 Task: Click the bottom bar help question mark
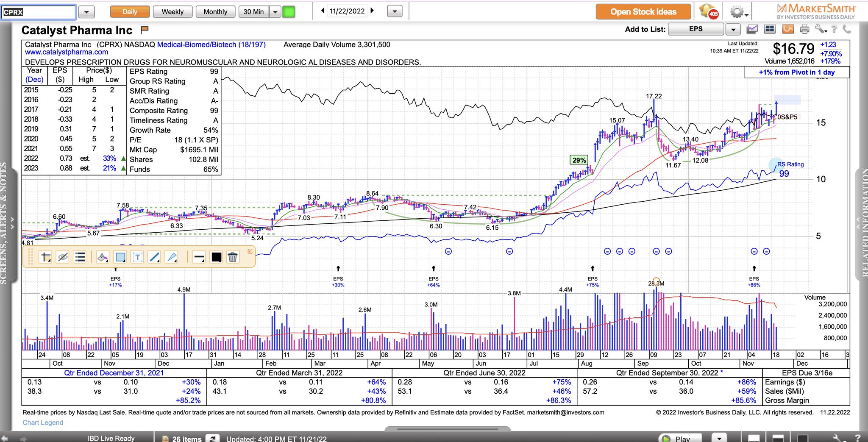(857, 438)
